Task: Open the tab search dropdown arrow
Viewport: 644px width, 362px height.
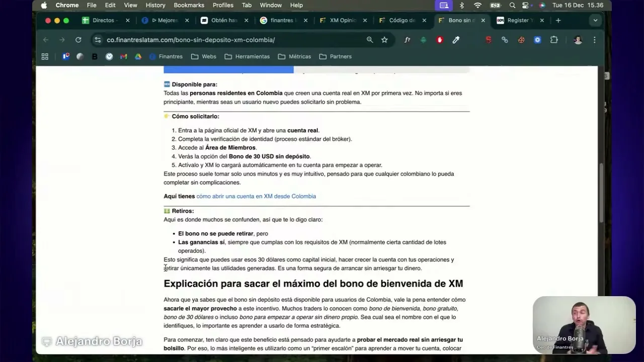Action: [595, 20]
